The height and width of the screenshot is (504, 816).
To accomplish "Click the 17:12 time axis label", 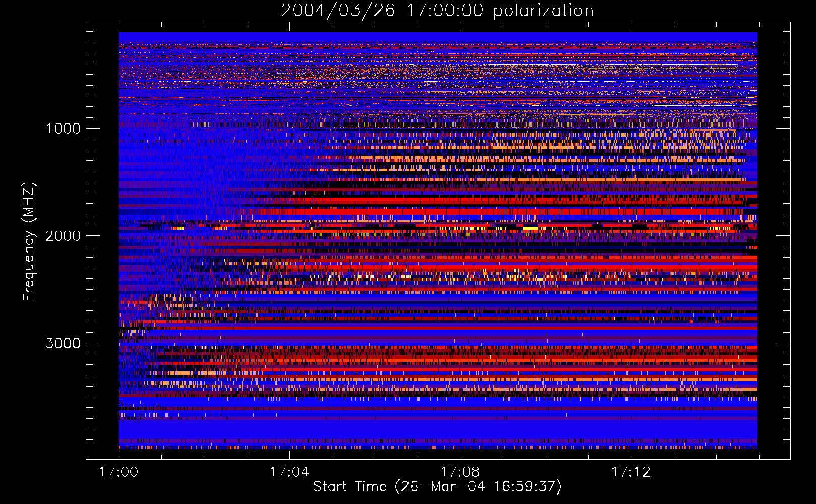I will (631, 472).
